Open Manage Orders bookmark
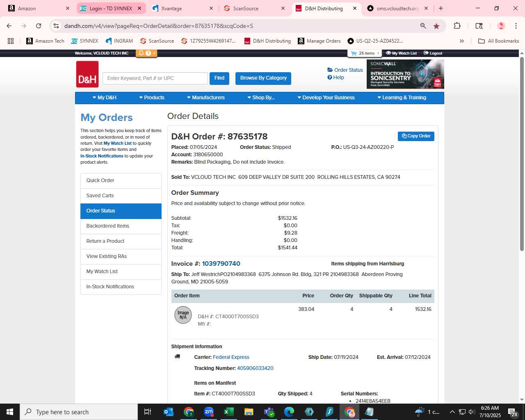The image size is (525, 420). coord(320,41)
